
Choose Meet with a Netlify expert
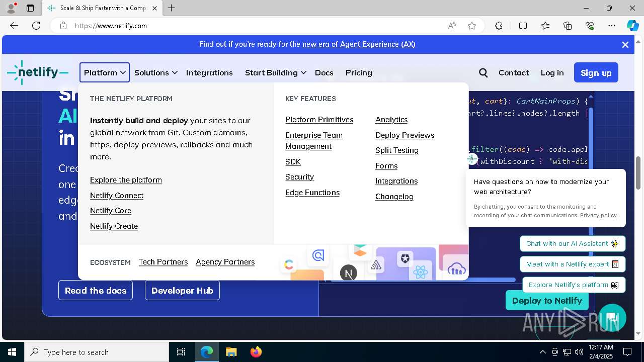(x=573, y=264)
